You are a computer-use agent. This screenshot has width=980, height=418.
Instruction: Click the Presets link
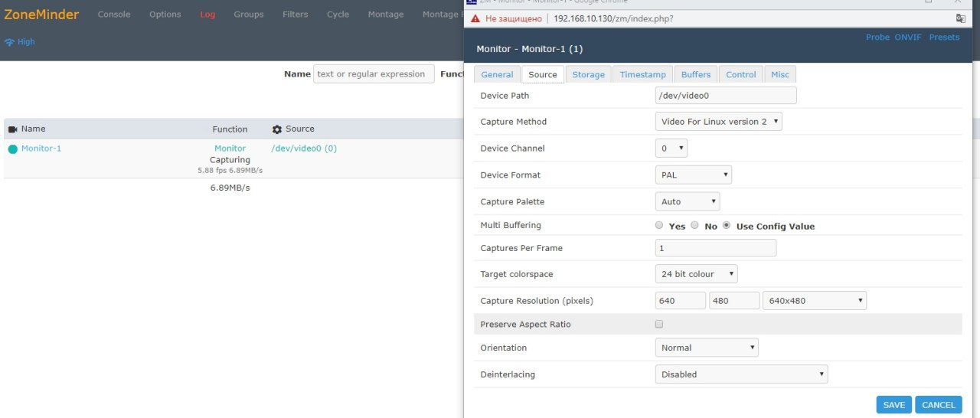[944, 38]
